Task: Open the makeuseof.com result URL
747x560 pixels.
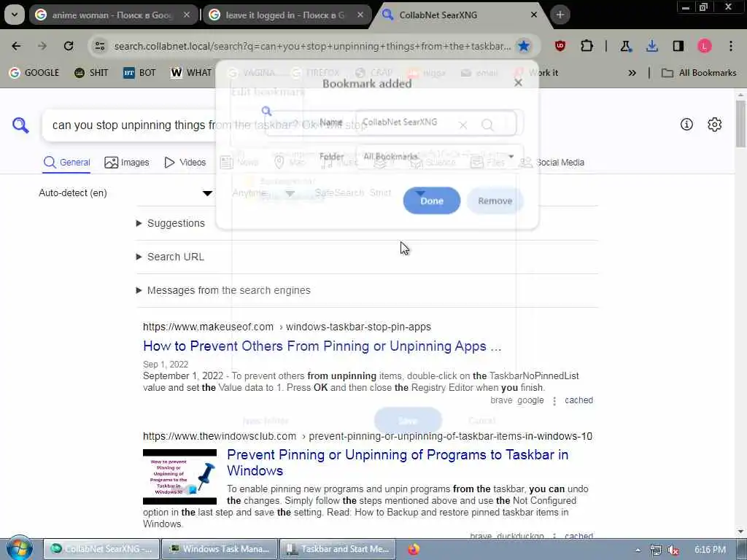Action: pos(287,327)
